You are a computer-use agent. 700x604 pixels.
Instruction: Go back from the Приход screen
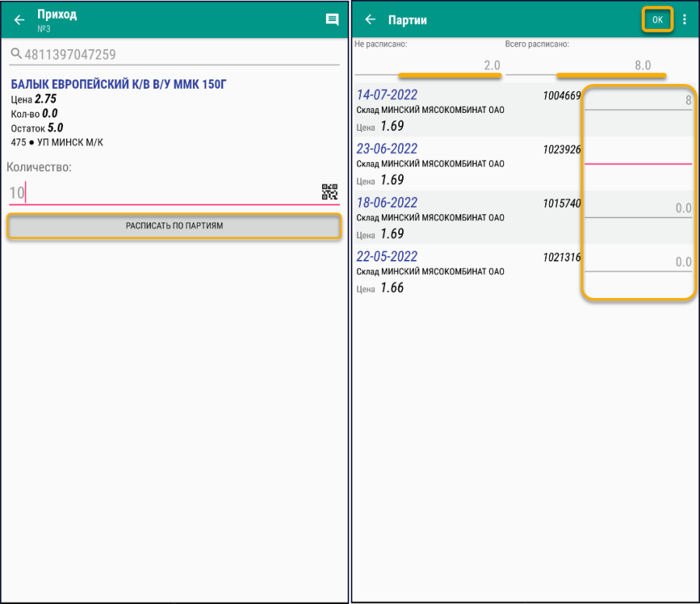(19, 20)
